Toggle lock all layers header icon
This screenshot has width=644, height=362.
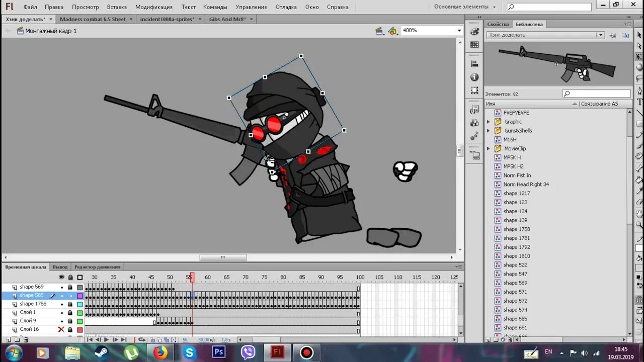point(70,277)
